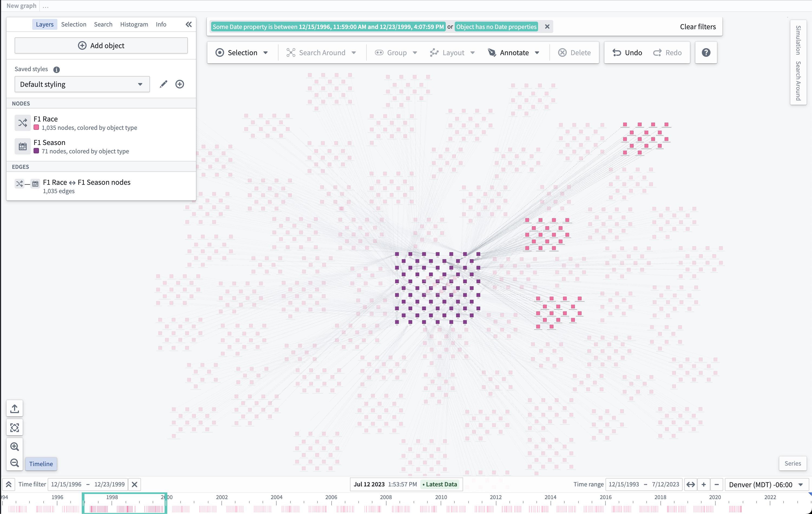
Task: Open the Info tab
Action: [x=161, y=24]
